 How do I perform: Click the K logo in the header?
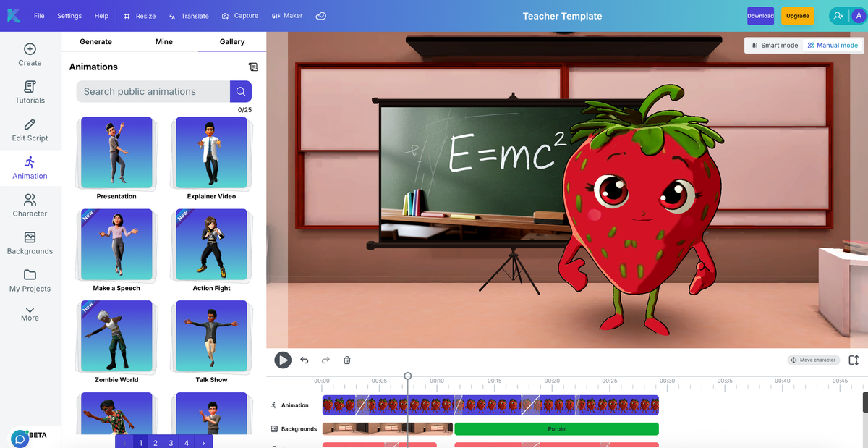14,15
